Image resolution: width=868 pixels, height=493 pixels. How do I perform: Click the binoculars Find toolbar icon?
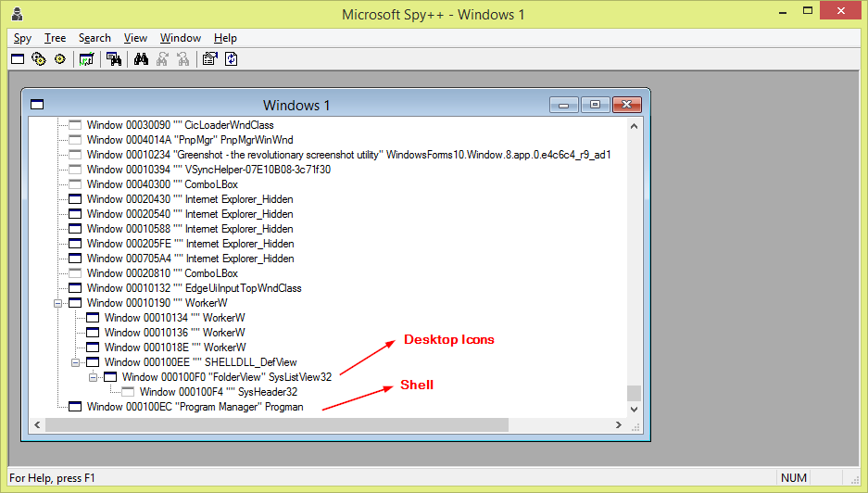pos(141,58)
